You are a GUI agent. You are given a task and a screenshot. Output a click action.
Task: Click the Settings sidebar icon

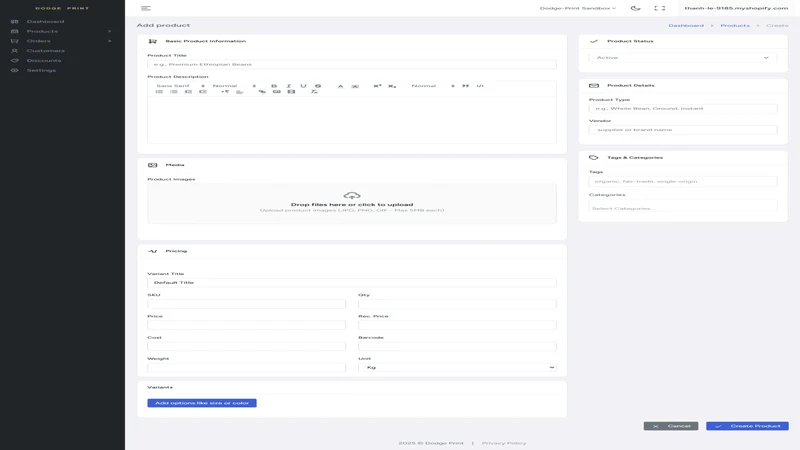pyautogui.click(x=14, y=70)
